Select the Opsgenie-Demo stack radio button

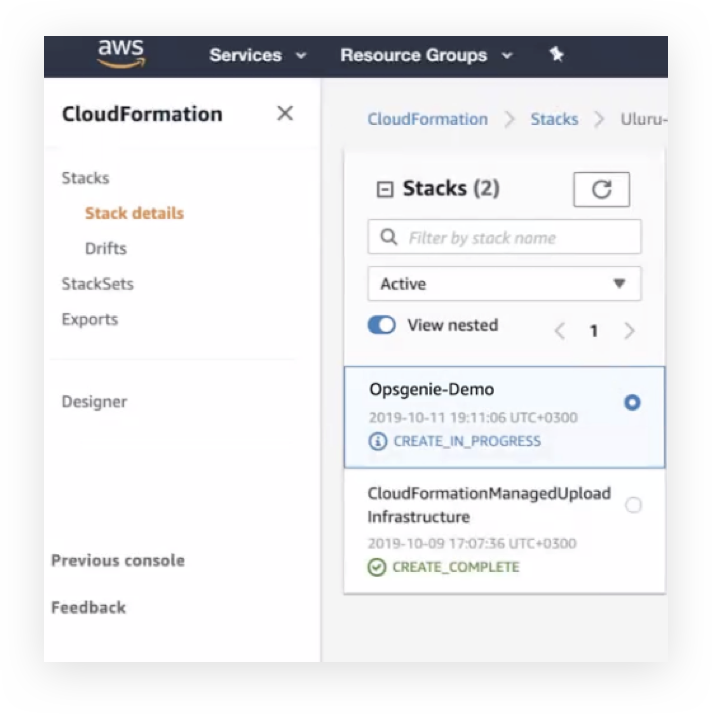pos(632,403)
